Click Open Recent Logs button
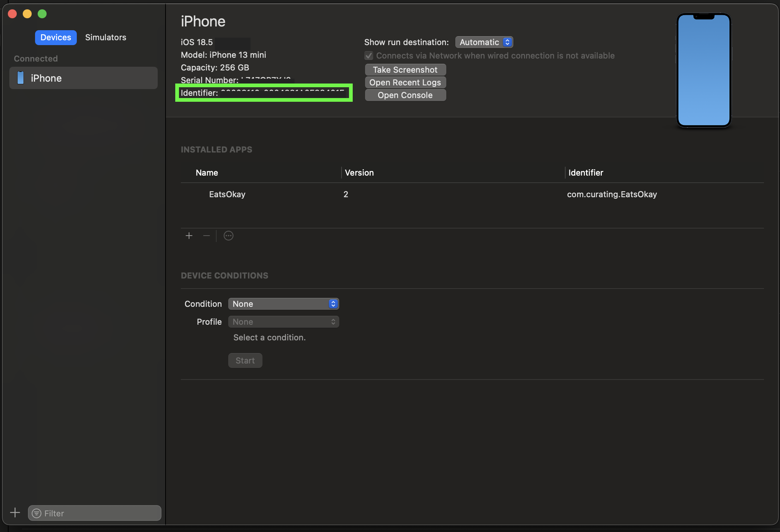The width and height of the screenshot is (780, 532). pos(405,82)
